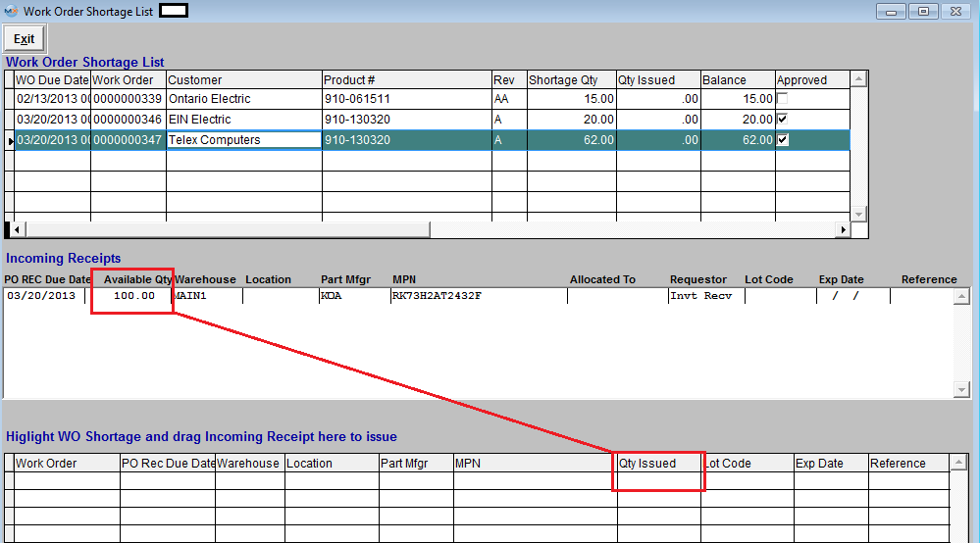Toggle Approved checkbox for Ontario Electric row

pos(782,98)
